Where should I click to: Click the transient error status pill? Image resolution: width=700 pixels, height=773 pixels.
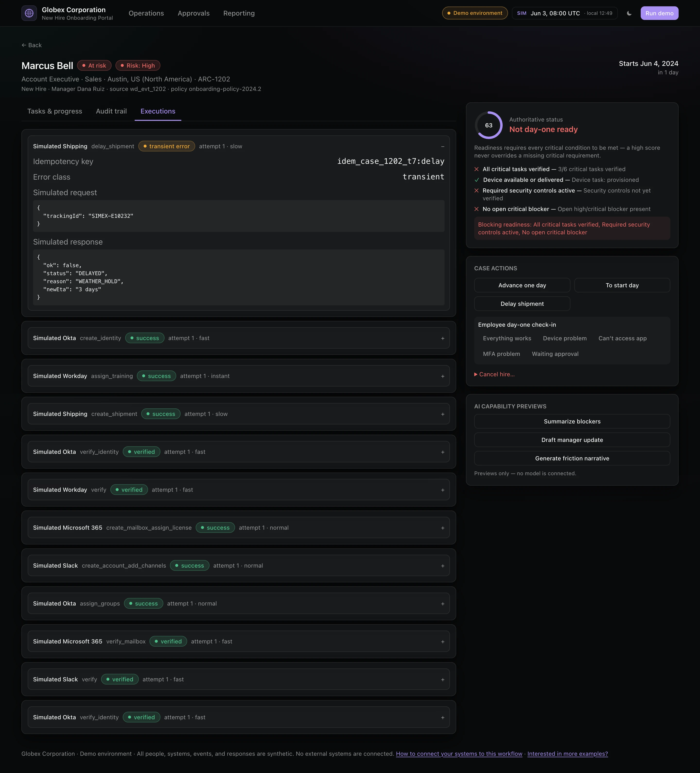point(166,146)
